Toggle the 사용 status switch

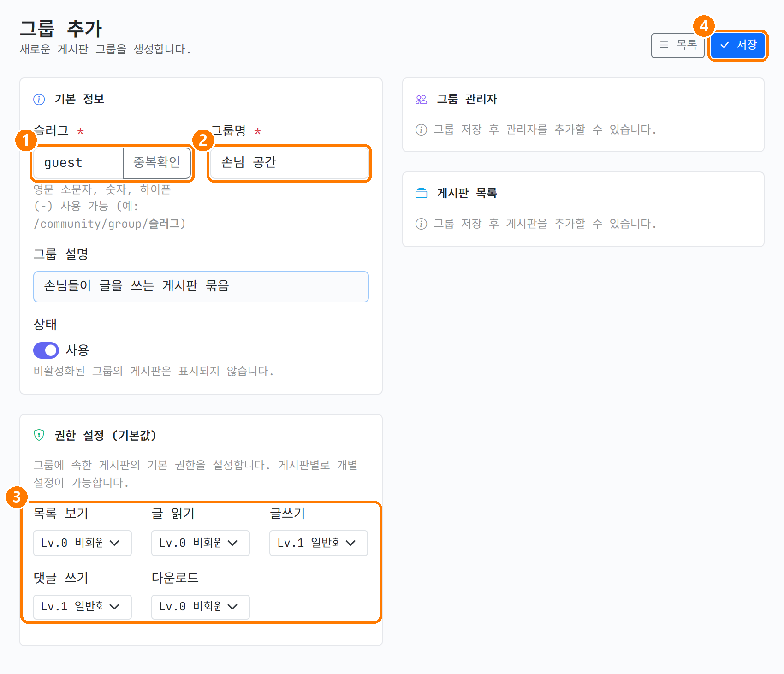coord(46,350)
